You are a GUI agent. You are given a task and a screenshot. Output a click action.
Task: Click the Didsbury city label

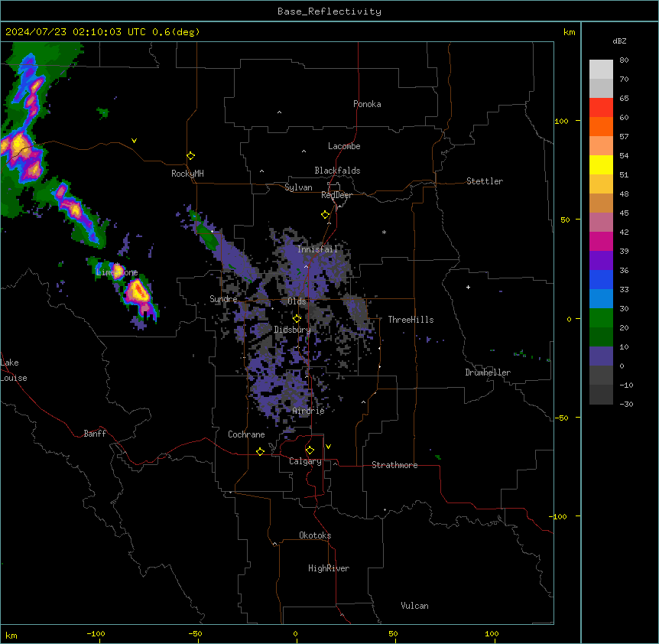pyautogui.click(x=293, y=330)
